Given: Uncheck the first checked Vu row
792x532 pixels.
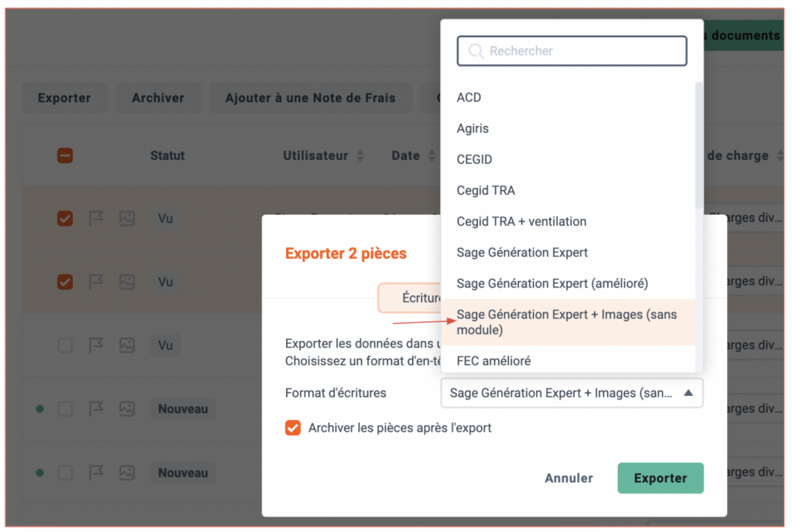Looking at the screenshot, I should coord(65,218).
